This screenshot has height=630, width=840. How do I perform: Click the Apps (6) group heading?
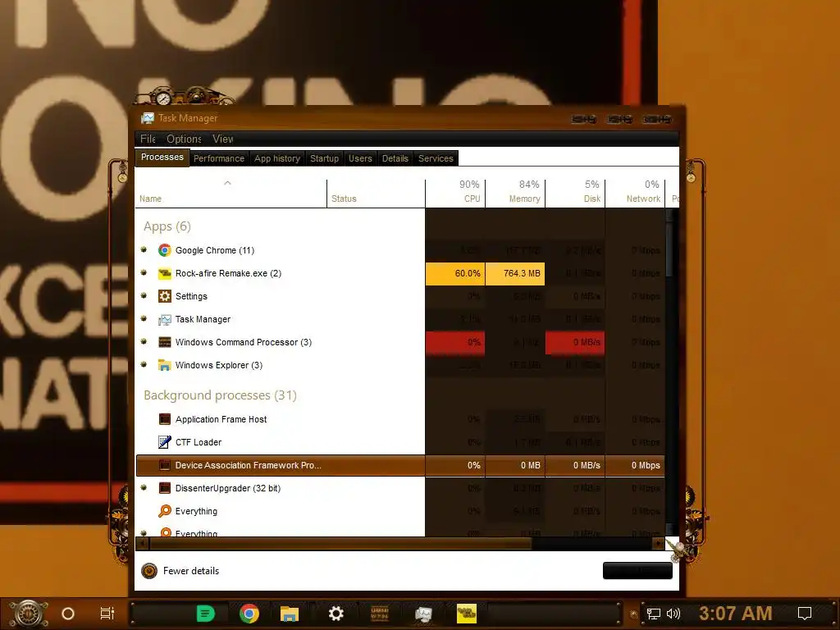pyautogui.click(x=167, y=226)
